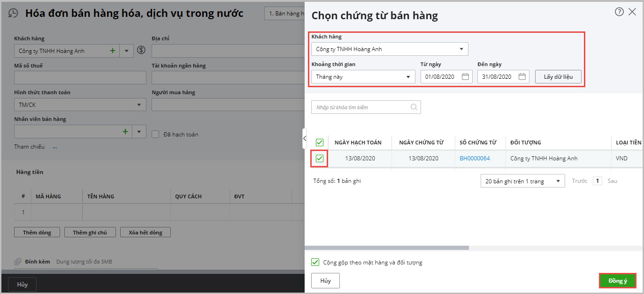Image resolution: width=644 pixels, height=294 pixels.
Task: Click the 'Lấy dữ liệu' button
Action: pyautogui.click(x=558, y=77)
